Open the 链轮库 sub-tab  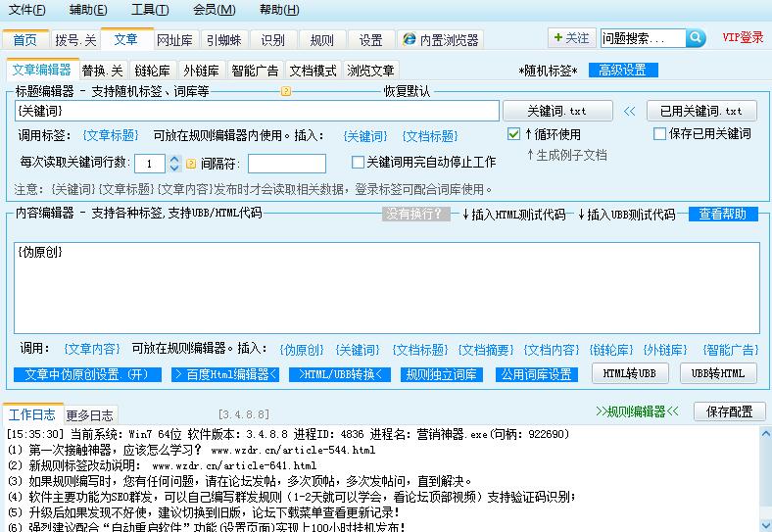click(x=152, y=71)
